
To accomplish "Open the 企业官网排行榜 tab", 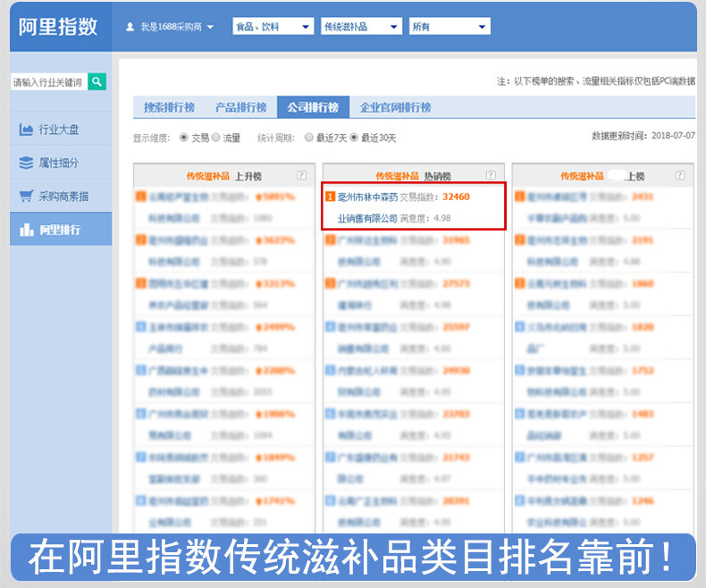I will tap(395, 107).
